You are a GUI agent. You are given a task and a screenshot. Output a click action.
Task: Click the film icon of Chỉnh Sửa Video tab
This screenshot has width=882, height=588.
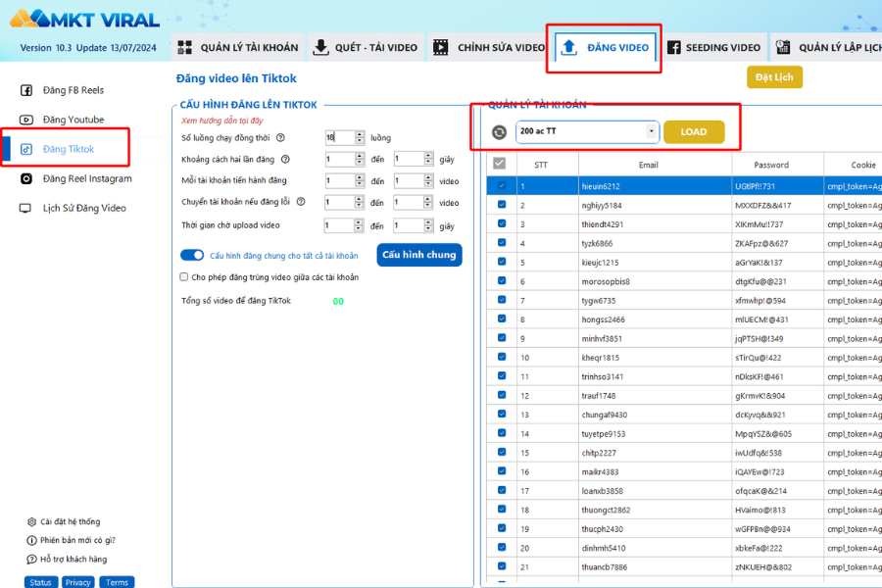tap(441, 47)
